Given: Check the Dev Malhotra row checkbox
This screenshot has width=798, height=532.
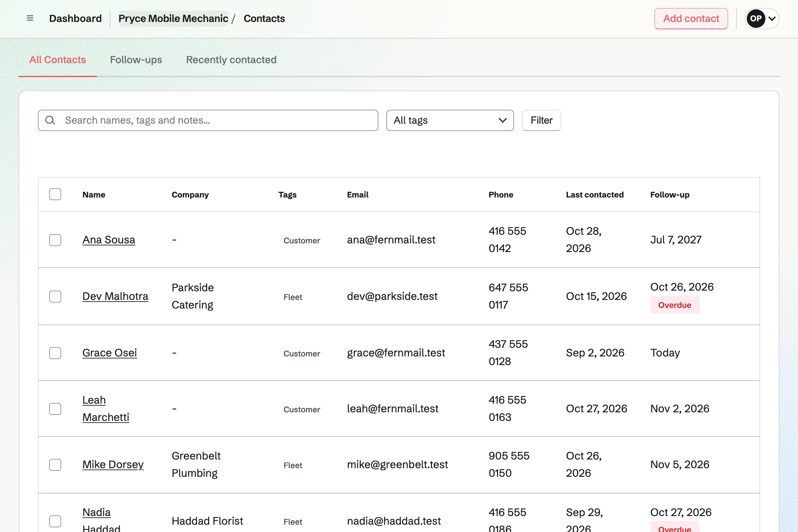Looking at the screenshot, I should (55, 296).
